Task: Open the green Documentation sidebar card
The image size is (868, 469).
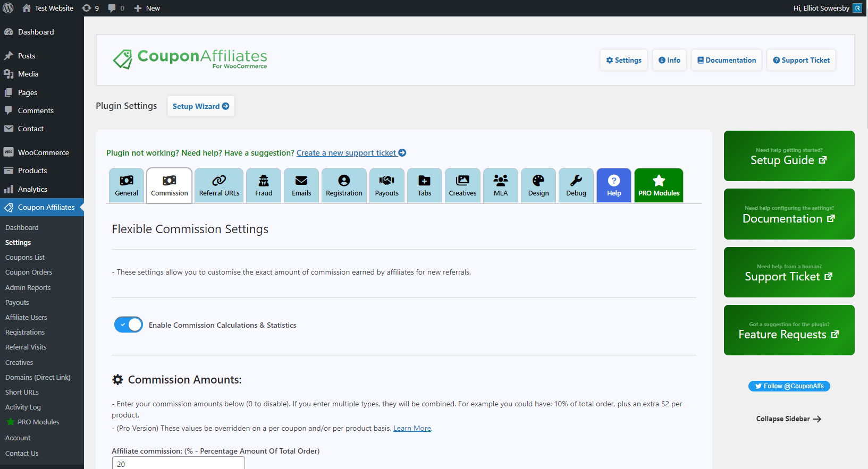Action: click(x=789, y=214)
